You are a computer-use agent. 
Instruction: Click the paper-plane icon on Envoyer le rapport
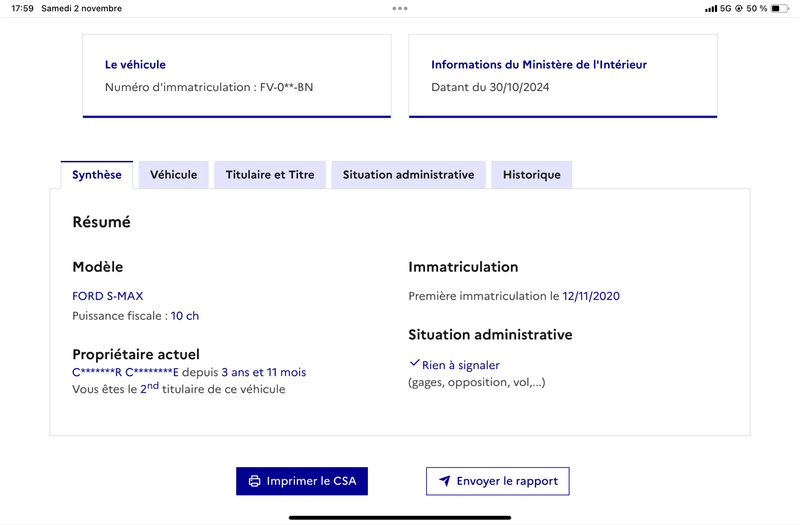(x=445, y=481)
